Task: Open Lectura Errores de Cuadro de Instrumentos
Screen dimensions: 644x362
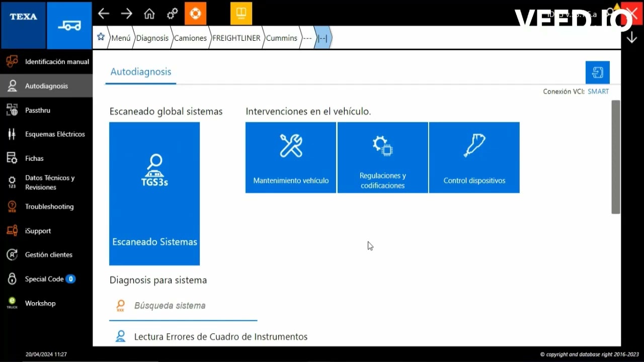Action: (x=220, y=337)
